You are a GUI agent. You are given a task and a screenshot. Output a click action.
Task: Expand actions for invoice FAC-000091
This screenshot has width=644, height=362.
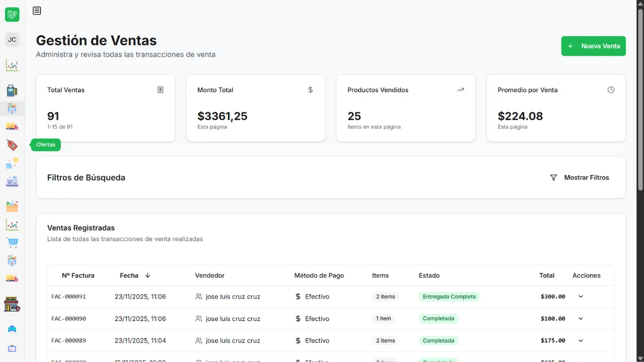581,296
